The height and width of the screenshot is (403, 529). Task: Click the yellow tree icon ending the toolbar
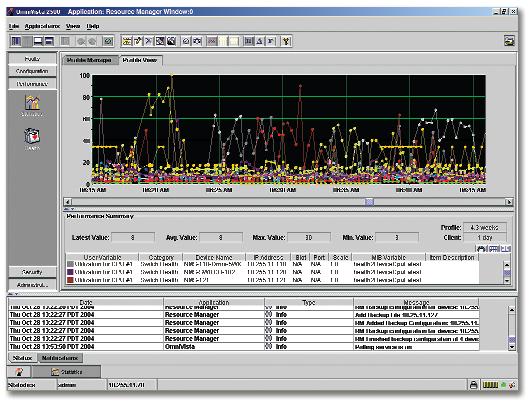pos(286,41)
